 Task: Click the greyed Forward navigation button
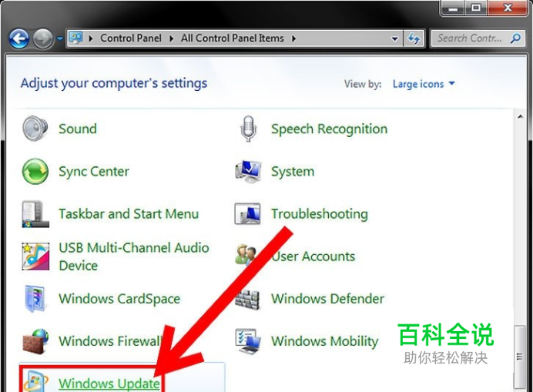pos(43,39)
